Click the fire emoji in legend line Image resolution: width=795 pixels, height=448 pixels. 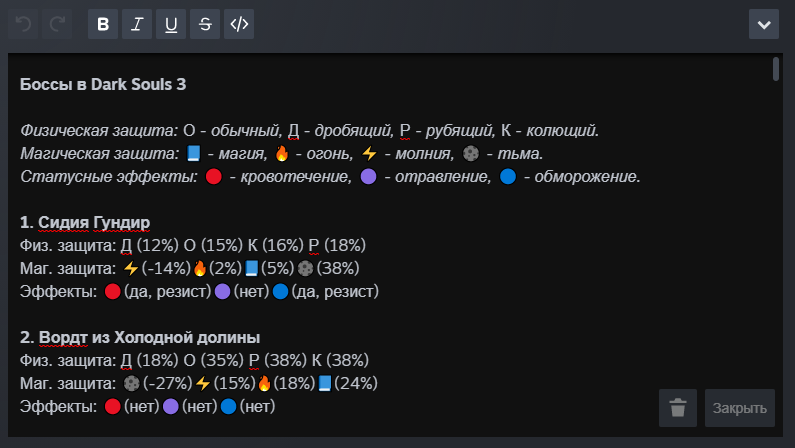pos(281,154)
